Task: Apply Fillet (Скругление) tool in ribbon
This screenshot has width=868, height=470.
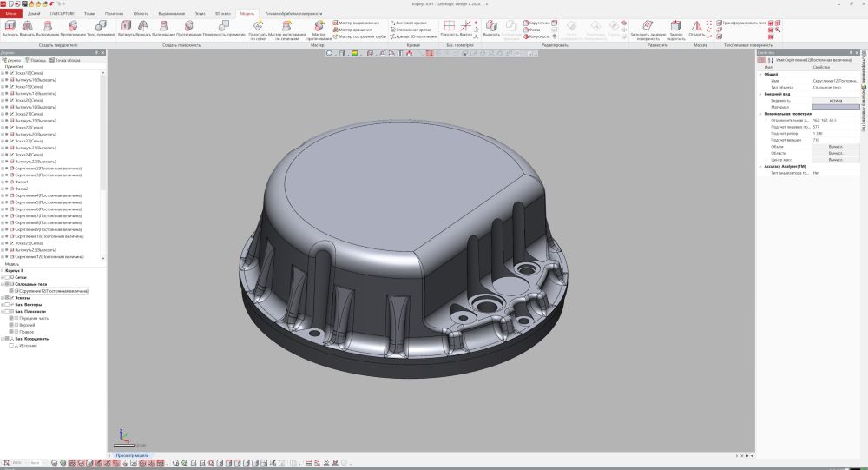Action: coord(536,23)
